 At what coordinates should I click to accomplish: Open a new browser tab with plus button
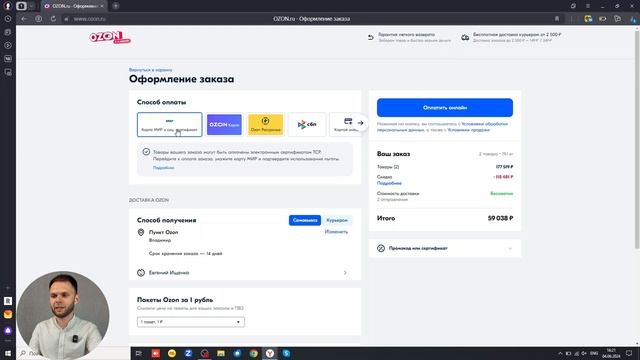(x=116, y=6)
